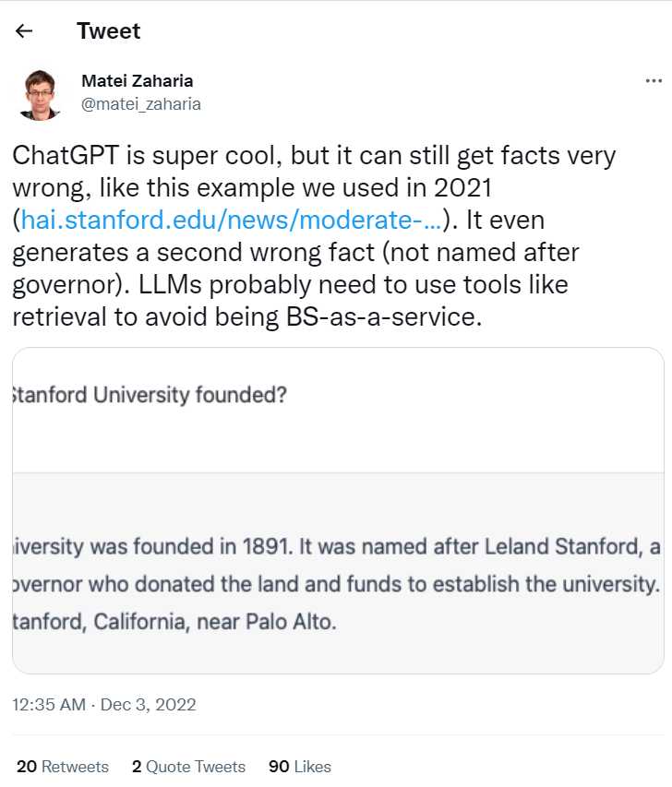
Task: Click the Tweet page heading
Action: pos(109,31)
